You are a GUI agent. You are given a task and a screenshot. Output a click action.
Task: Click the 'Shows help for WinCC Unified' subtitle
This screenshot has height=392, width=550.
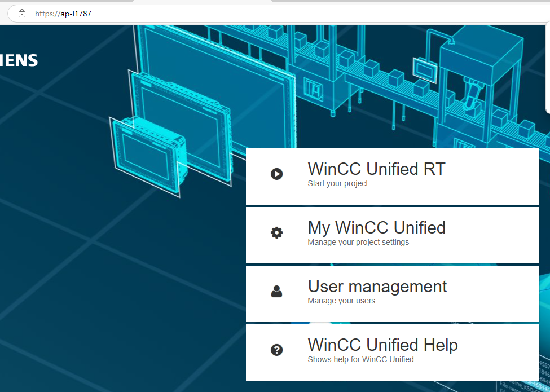[x=360, y=359]
